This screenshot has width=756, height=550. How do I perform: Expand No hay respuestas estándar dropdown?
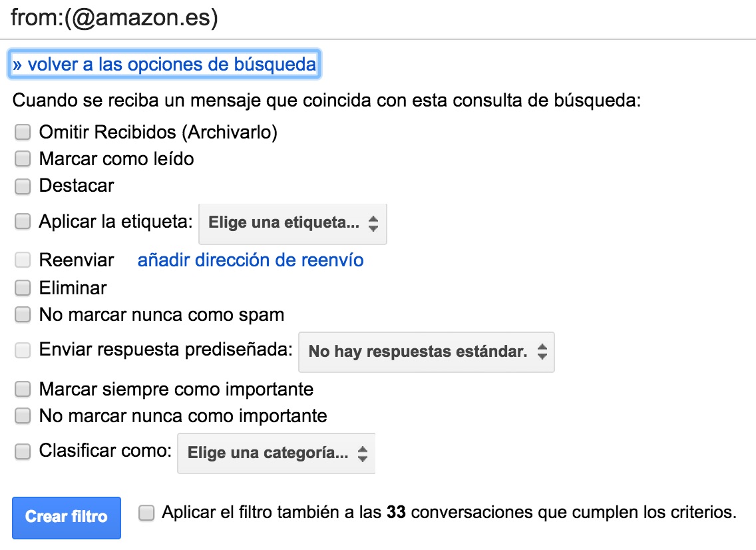[427, 352]
